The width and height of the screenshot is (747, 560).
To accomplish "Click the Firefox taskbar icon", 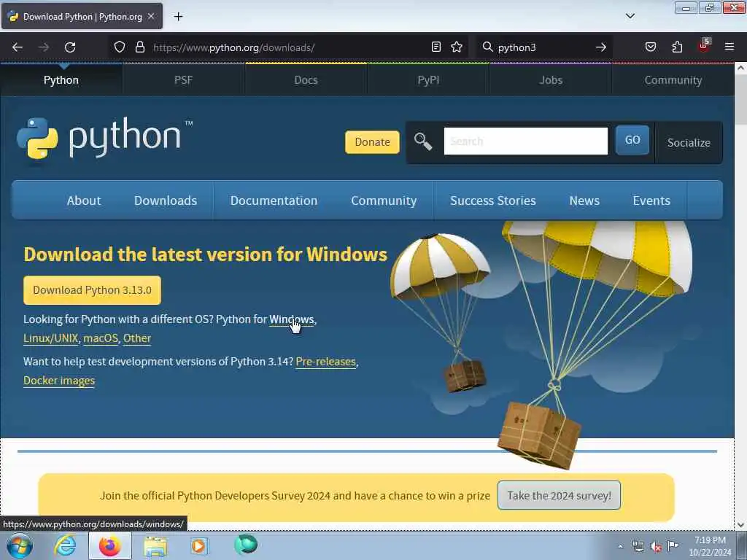I will 110,545.
